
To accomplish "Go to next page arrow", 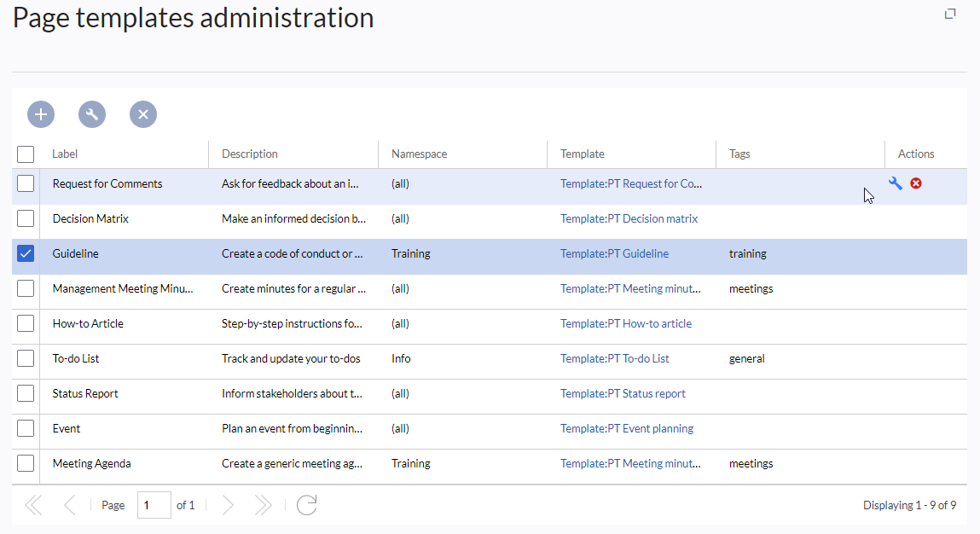I will (x=228, y=505).
